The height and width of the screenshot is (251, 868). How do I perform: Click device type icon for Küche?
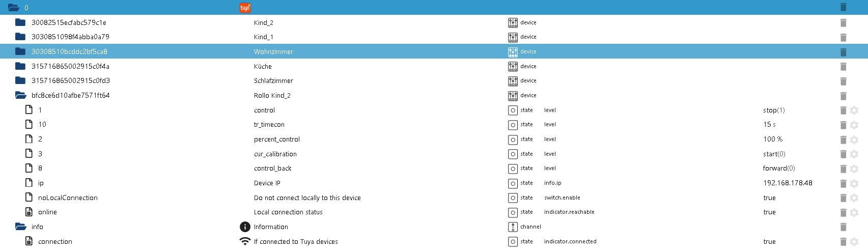[513, 67]
